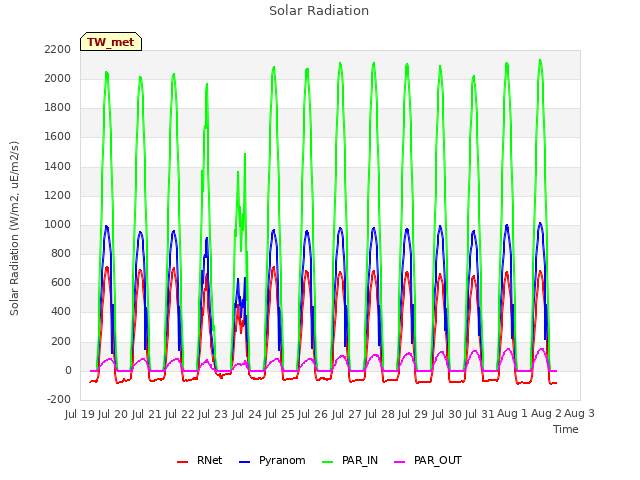The image size is (640, 480).
Task: Click the magenta PAR_OUT legend swatch
Action: (x=400, y=461)
